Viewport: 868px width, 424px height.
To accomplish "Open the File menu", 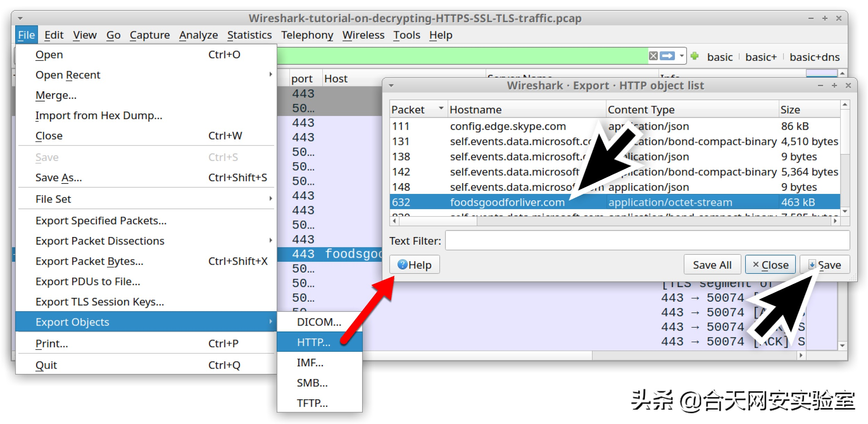I will (x=26, y=35).
